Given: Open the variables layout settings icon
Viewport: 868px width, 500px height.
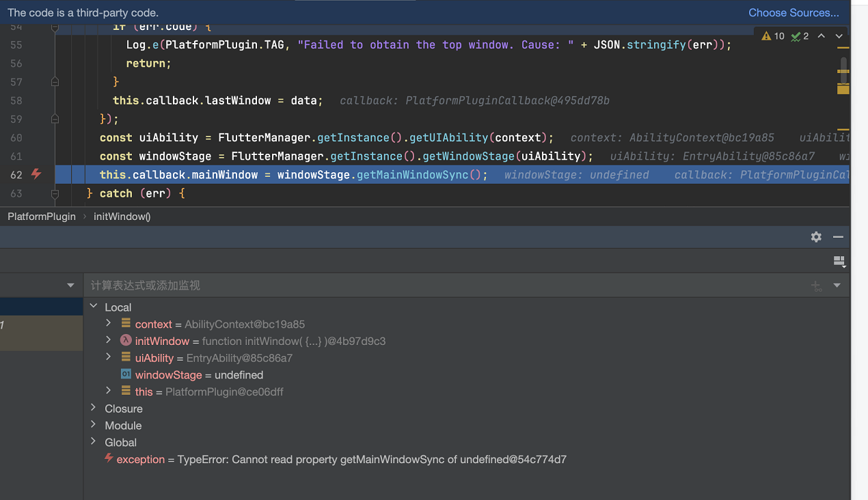Looking at the screenshot, I should click(x=839, y=262).
